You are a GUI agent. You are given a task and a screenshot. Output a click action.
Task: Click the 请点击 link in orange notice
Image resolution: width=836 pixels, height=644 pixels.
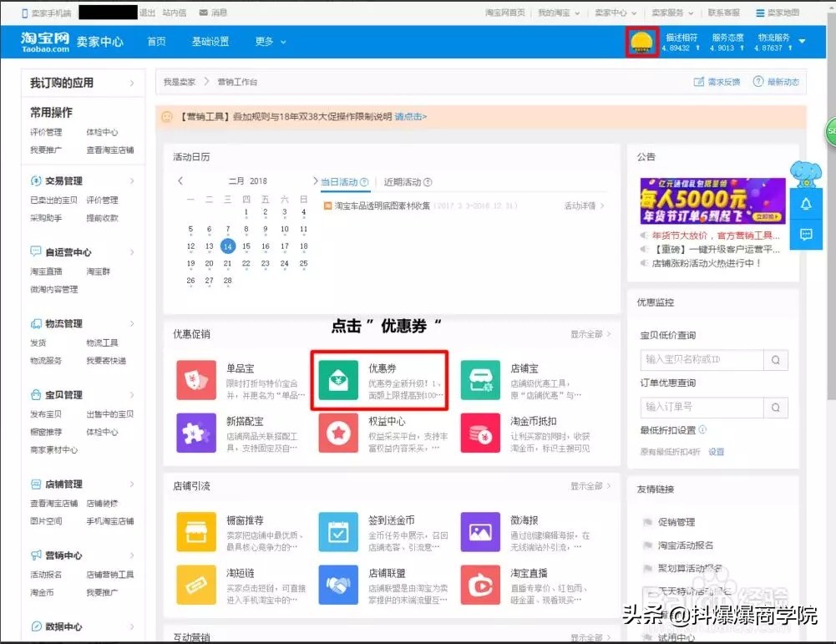click(408, 116)
